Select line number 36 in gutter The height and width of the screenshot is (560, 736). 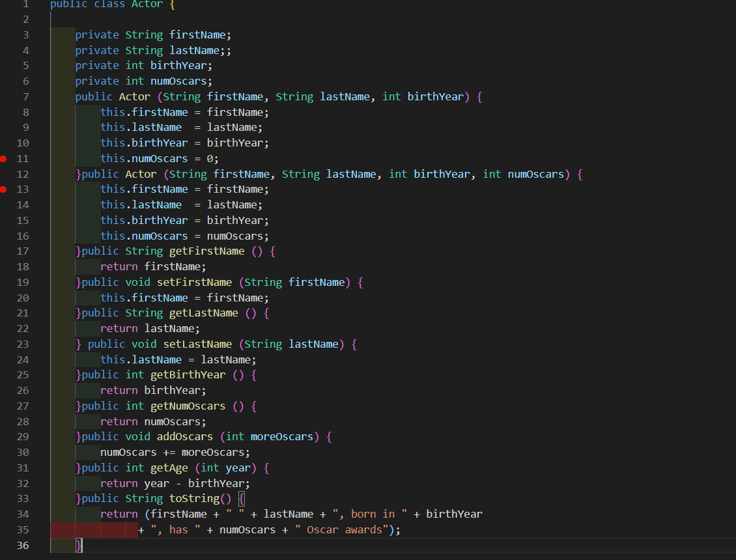[x=23, y=546]
